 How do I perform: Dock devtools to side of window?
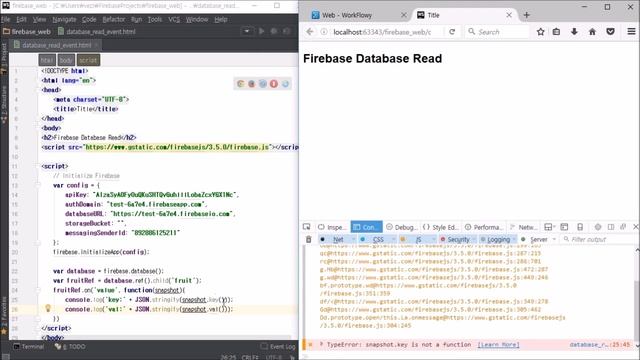click(x=611, y=227)
